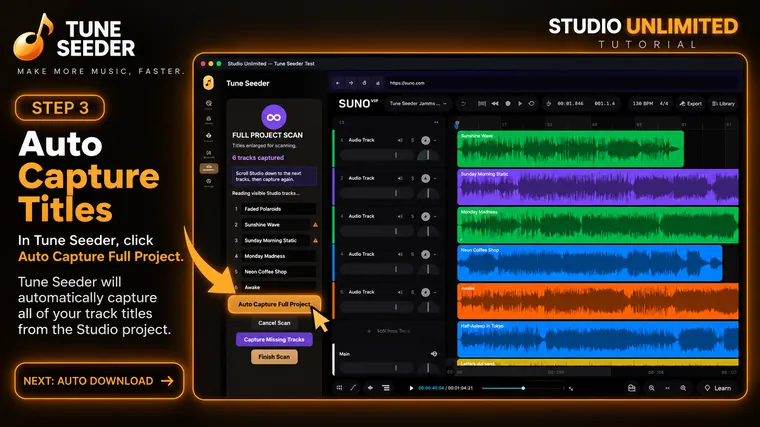This screenshot has height=427, width=760.
Task: Click the list-lines icon in bottom toolbar
Action: 386,388
